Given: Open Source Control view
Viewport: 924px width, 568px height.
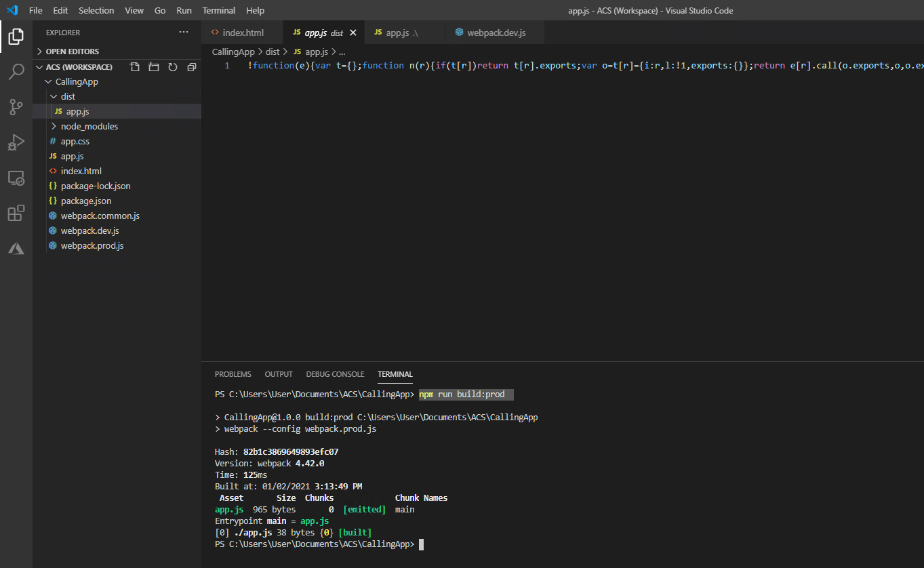Looking at the screenshot, I should [16, 106].
